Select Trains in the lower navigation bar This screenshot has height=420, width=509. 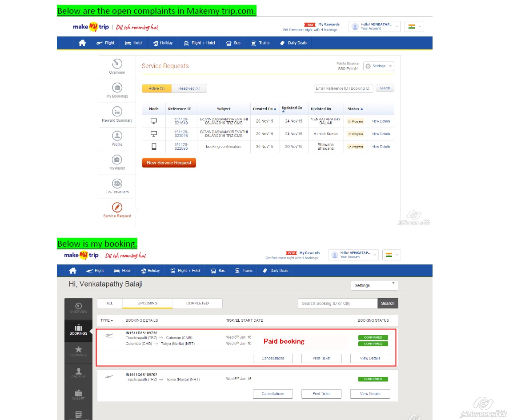pyautogui.click(x=244, y=271)
